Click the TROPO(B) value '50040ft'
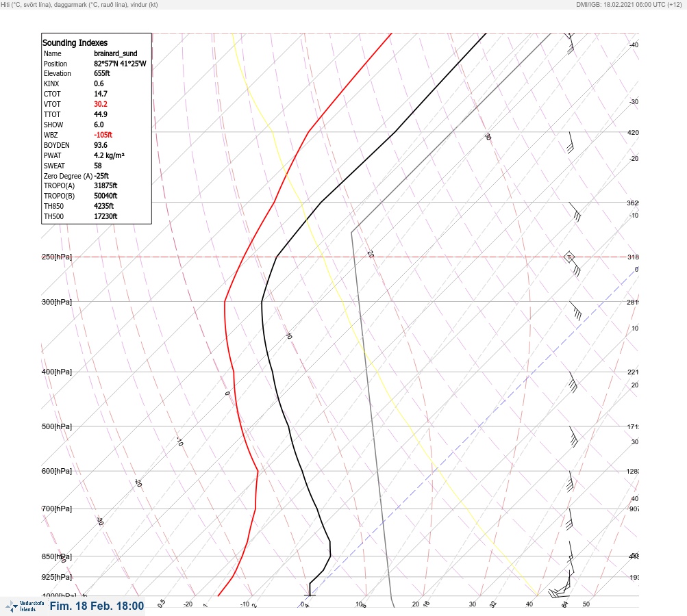687x616 pixels. [x=105, y=196]
